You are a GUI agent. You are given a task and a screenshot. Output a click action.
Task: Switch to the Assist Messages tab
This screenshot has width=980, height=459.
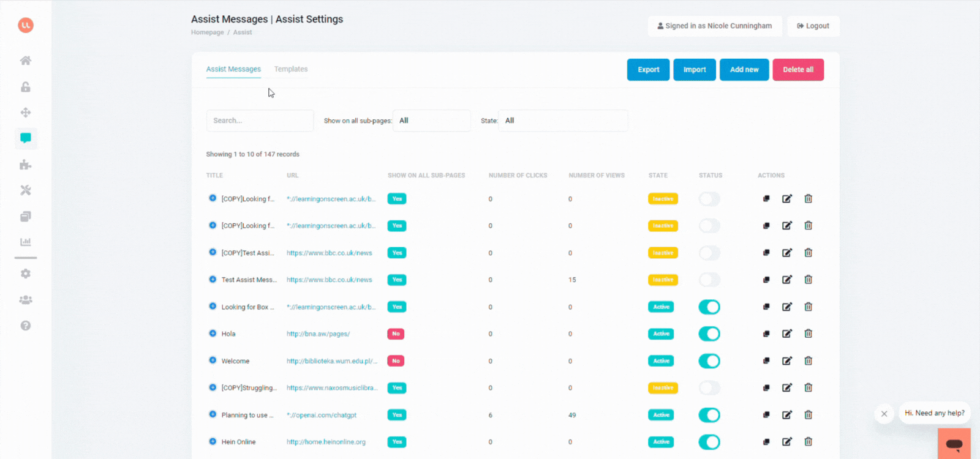pos(233,69)
